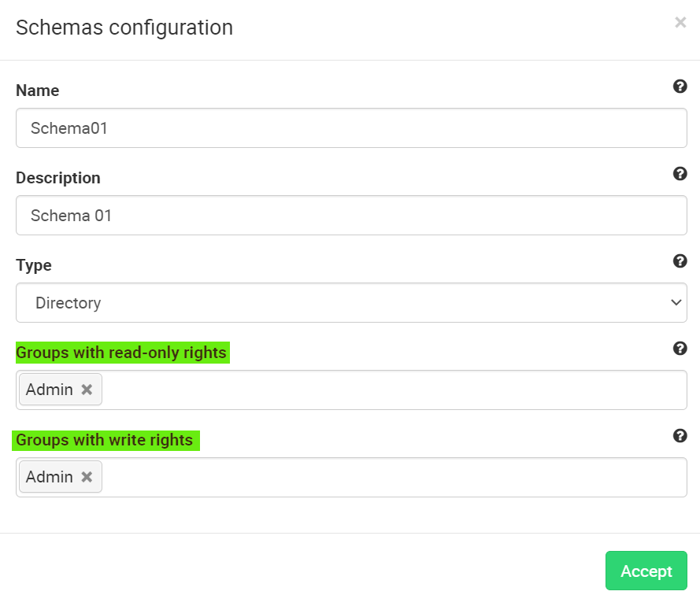Click the Name field containing Schema01
Viewport: 700px width, 606px height.
click(x=351, y=127)
